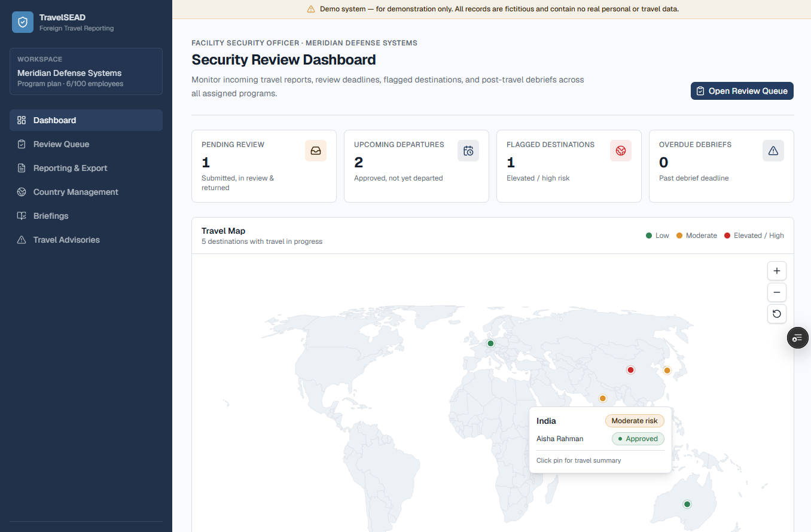Reset the travel map view
Image resolution: width=811 pixels, height=532 pixels.
[x=777, y=314]
